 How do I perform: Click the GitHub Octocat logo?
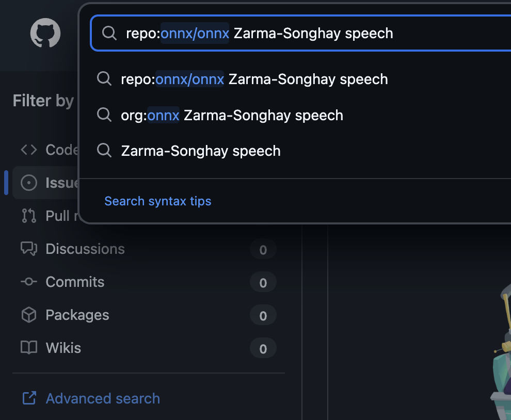45,34
